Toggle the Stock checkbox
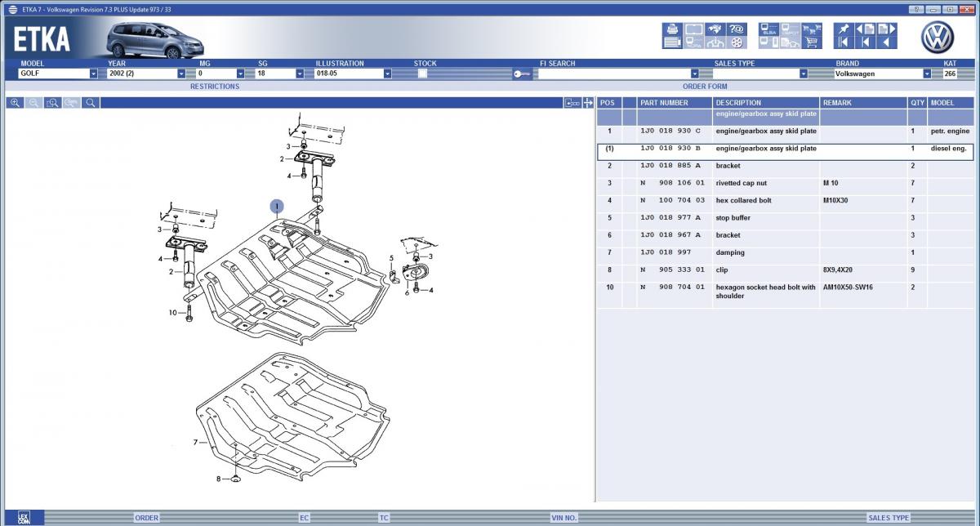Image resolution: width=980 pixels, height=526 pixels. (x=422, y=74)
